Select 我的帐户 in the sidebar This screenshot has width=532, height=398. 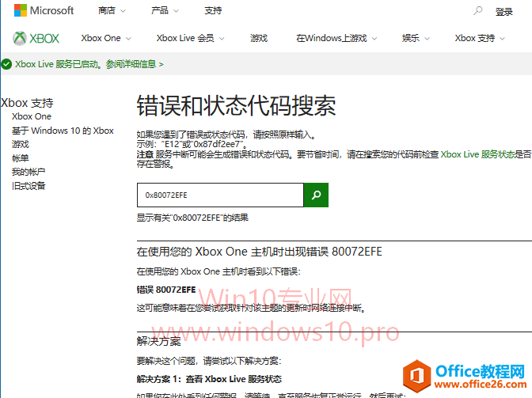click(28, 172)
